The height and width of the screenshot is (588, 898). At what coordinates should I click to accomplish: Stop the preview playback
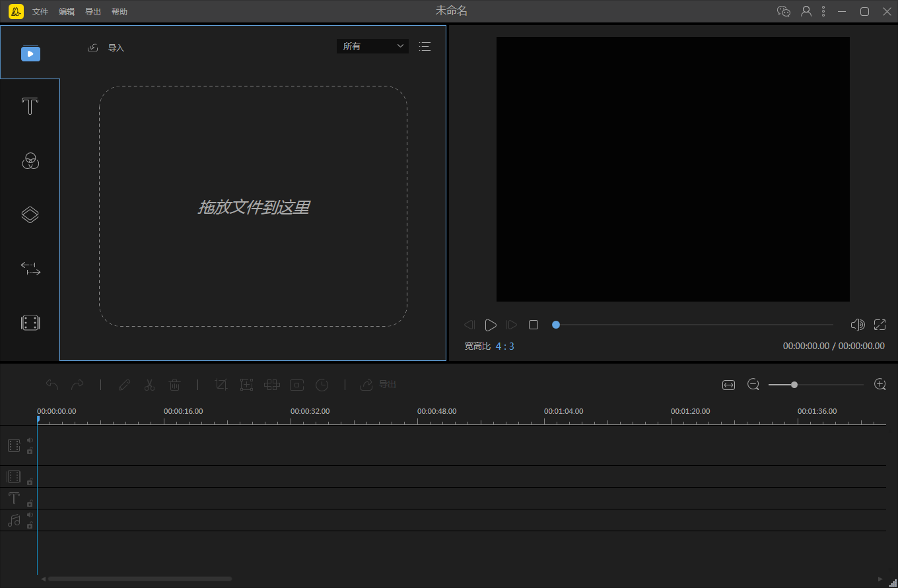click(x=534, y=325)
